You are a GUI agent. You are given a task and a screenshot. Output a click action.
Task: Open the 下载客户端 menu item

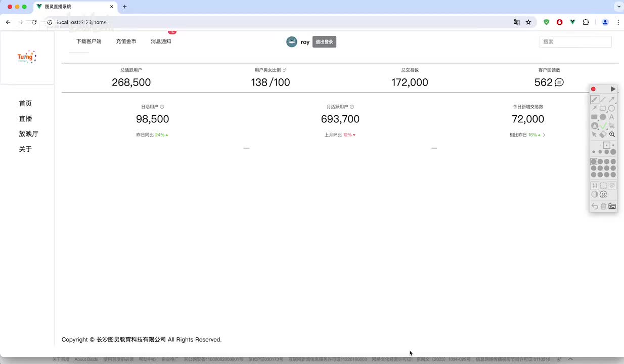89,41
